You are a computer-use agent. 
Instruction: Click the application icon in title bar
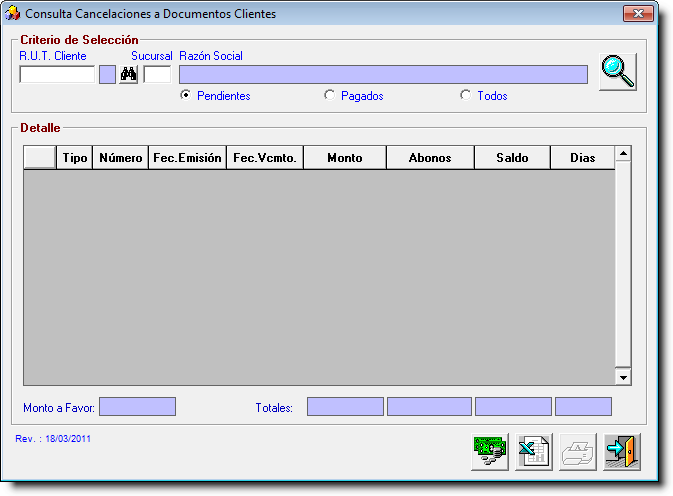12,13
